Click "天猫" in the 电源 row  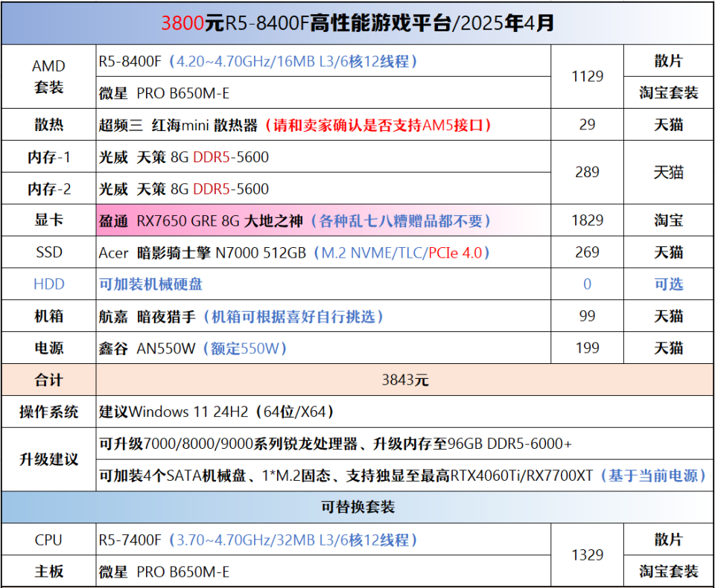[669, 348]
